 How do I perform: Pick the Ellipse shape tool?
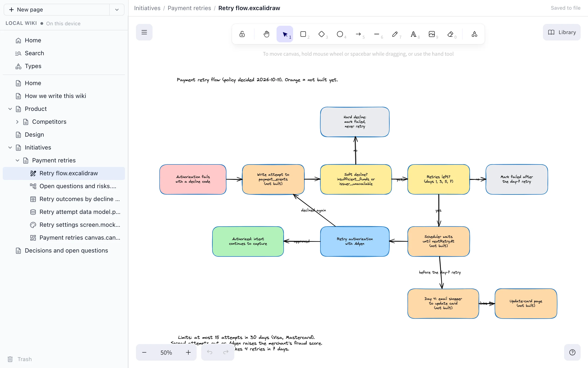[340, 34]
